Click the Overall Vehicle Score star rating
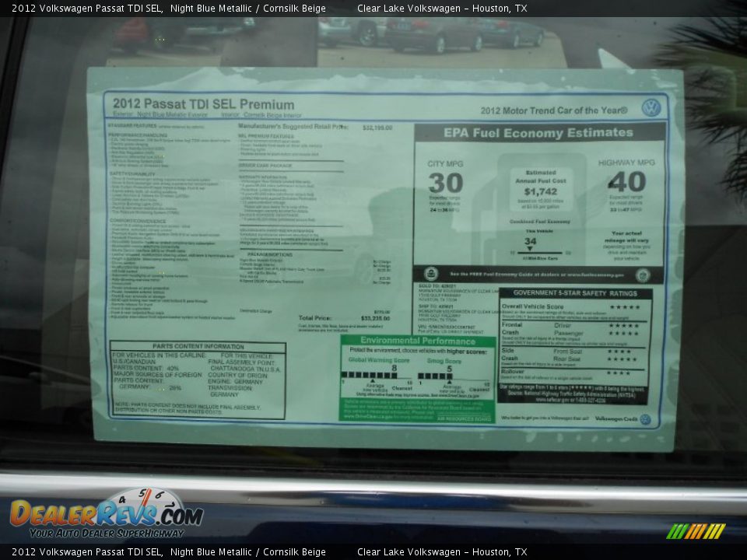 (x=624, y=307)
